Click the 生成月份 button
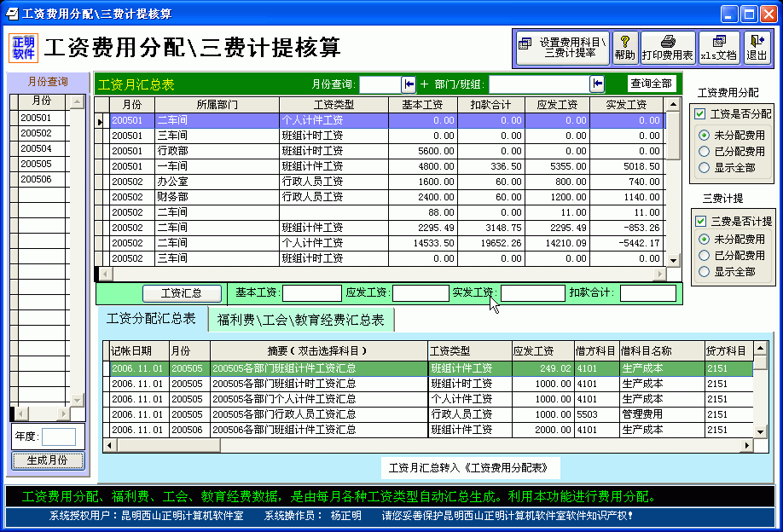 [x=48, y=460]
